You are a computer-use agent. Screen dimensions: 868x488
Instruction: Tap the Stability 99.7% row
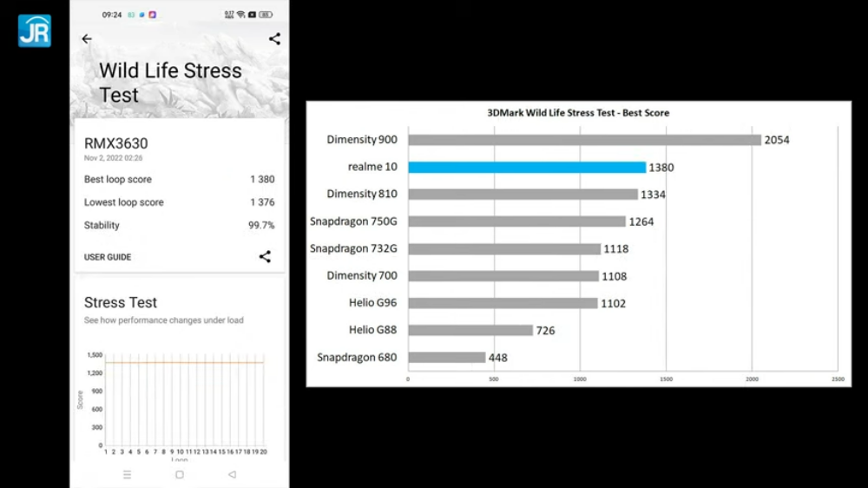[x=180, y=226]
